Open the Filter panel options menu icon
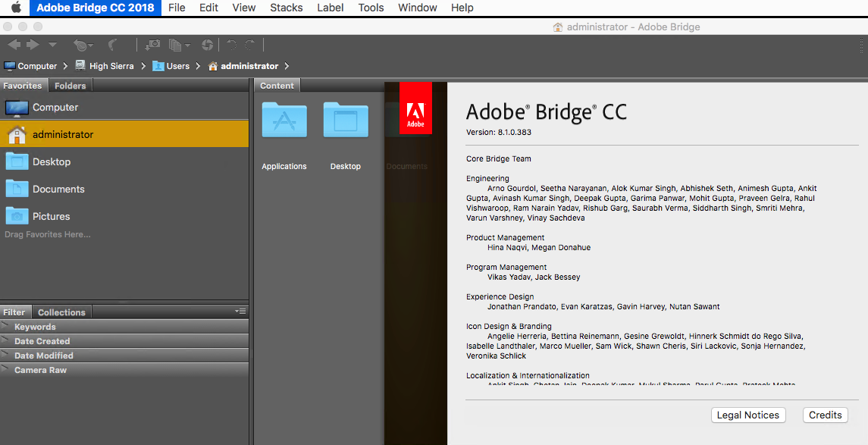Screen dimensions: 868x445 [x=240, y=312]
